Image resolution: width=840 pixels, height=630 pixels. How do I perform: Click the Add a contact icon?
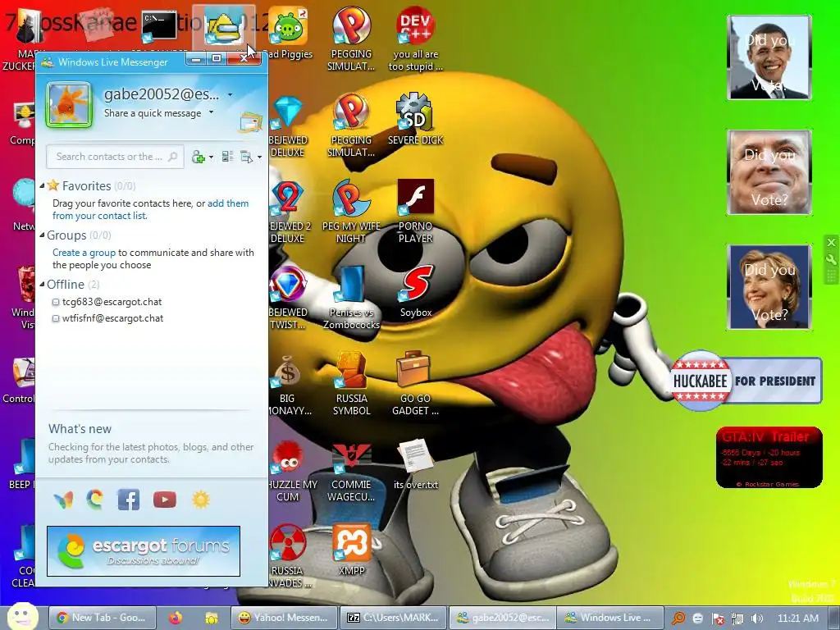(199, 157)
